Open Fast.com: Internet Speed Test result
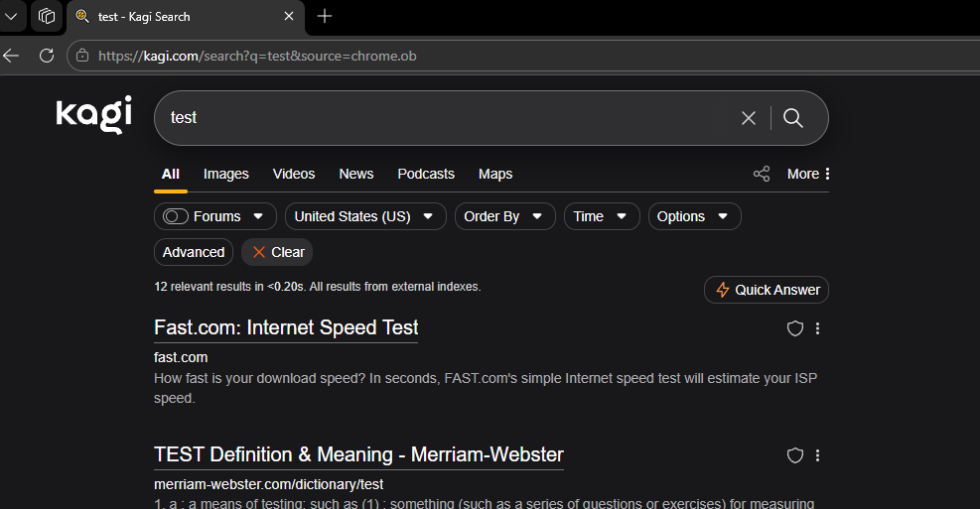Viewport: 980px width, 509px height. click(x=286, y=327)
